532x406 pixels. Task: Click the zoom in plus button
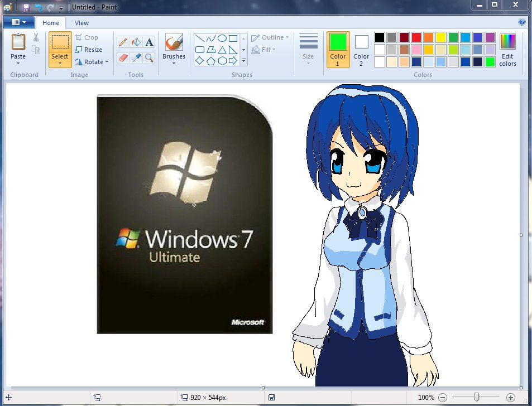511,397
